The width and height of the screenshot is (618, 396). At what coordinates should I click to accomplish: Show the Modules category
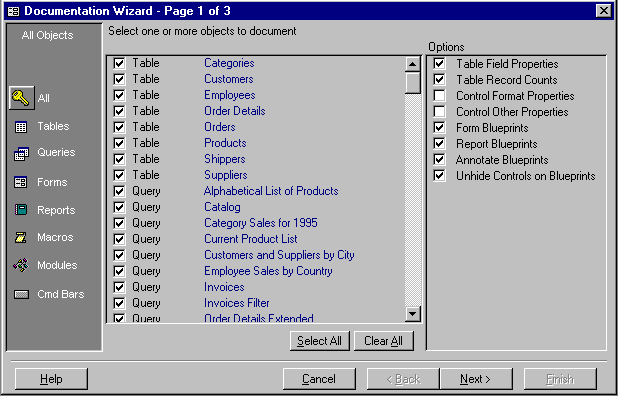(57, 265)
